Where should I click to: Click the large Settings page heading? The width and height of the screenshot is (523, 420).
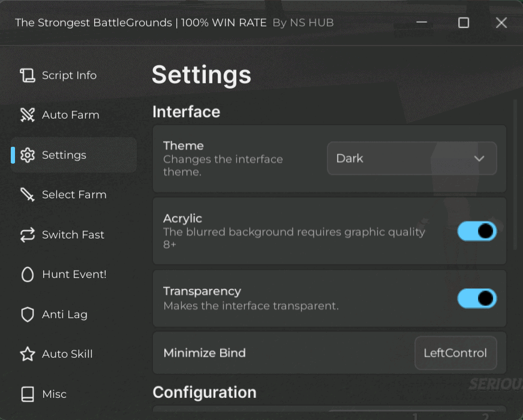pyautogui.click(x=202, y=75)
